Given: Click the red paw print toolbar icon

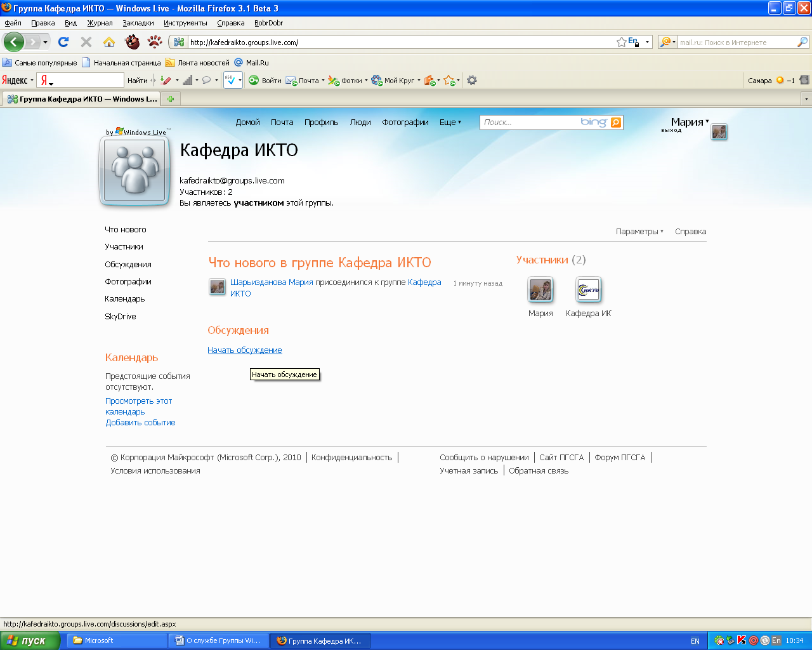Looking at the screenshot, I should [155, 42].
